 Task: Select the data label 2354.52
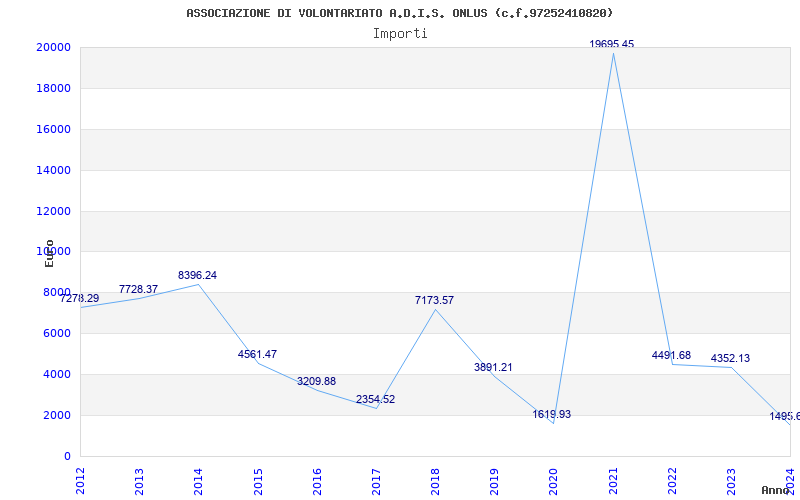click(x=376, y=399)
